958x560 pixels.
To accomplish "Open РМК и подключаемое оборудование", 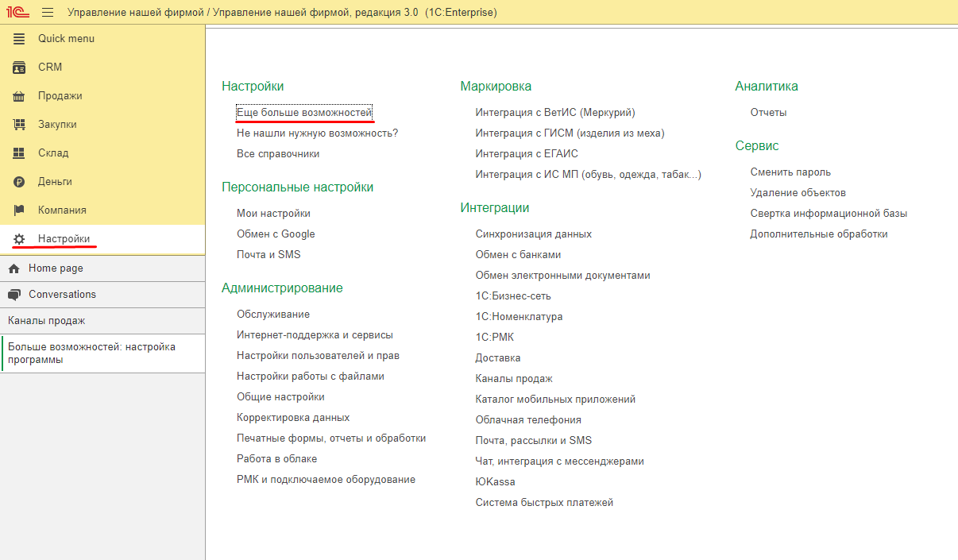I will (326, 480).
